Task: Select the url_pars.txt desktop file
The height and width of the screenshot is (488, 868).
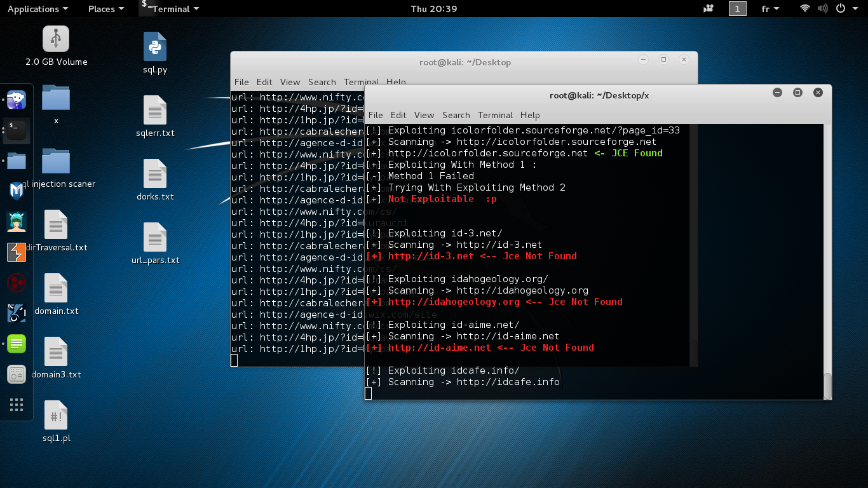Action: (x=155, y=244)
